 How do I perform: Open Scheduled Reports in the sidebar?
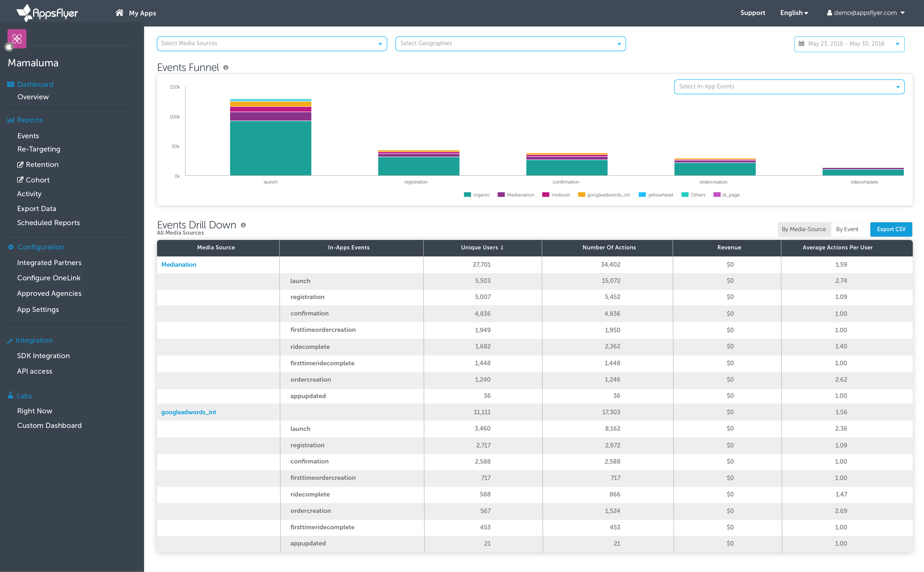point(49,223)
